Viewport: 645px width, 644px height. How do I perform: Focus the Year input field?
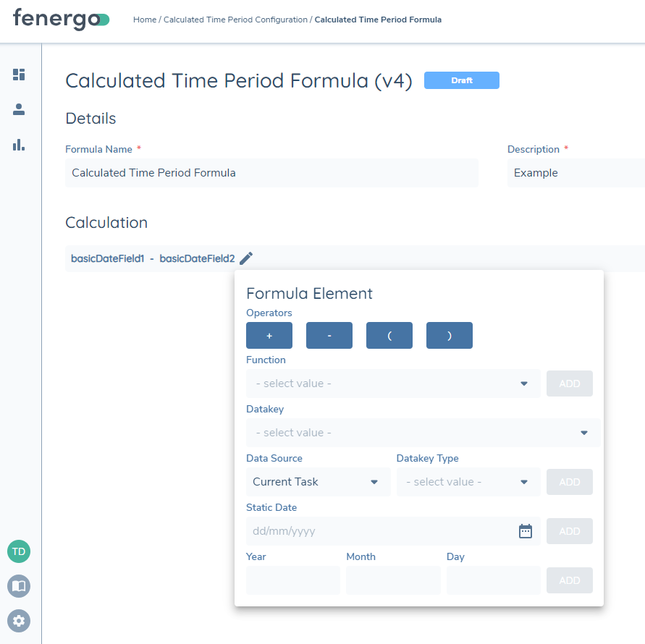[293, 580]
